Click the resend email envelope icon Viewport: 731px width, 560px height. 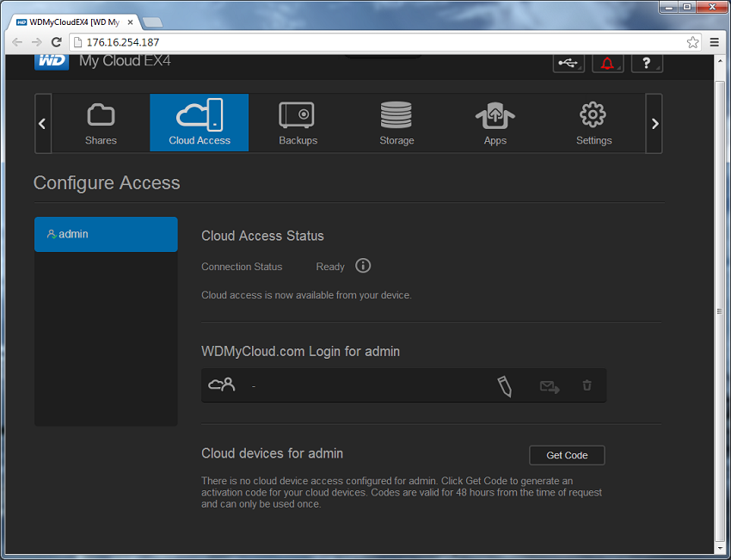550,386
